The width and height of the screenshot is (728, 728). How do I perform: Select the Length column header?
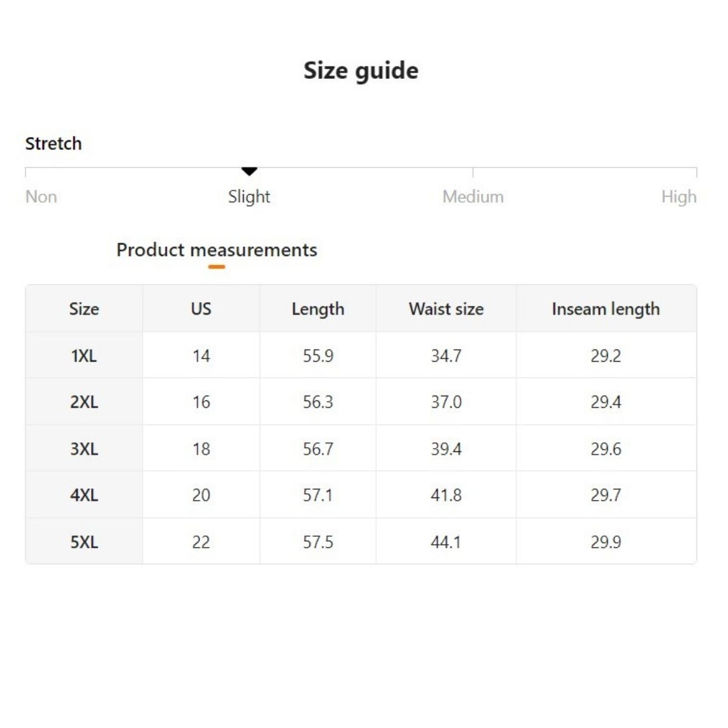click(318, 309)
